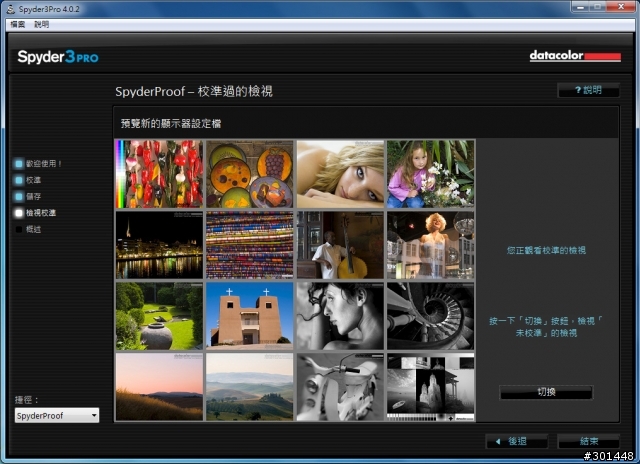Click the 預覽新的顯示器設定檔 heading
This screenshot has height=464, width=640.
(171, 123)
